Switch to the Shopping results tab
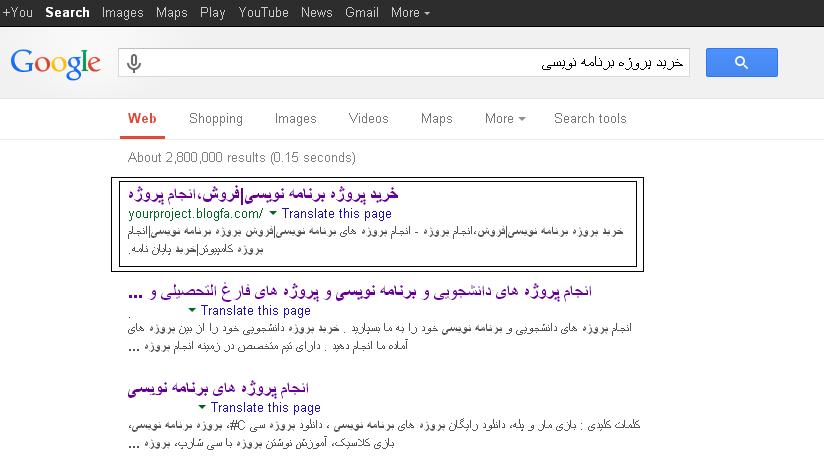This screenshot has width=824, height=475. (215, 119)
